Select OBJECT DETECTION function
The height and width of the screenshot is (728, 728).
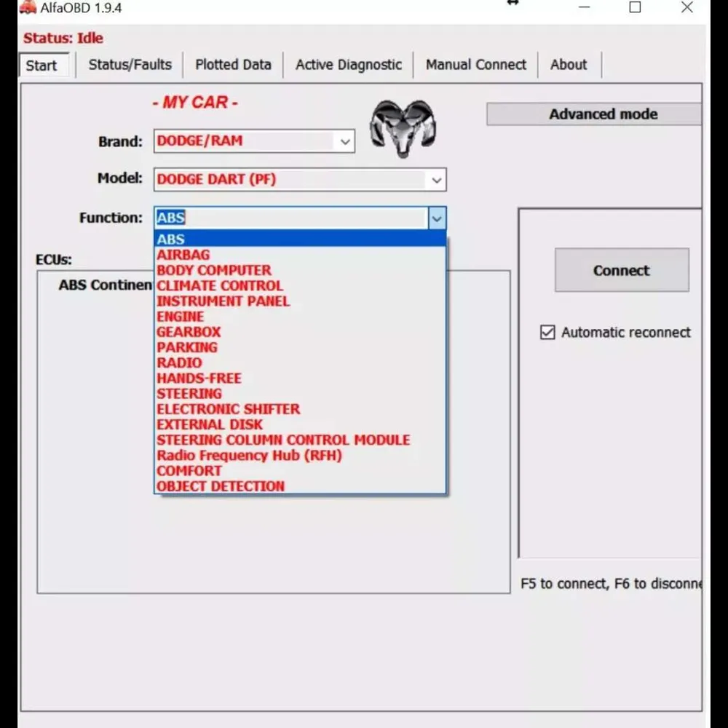coord(300,486)
